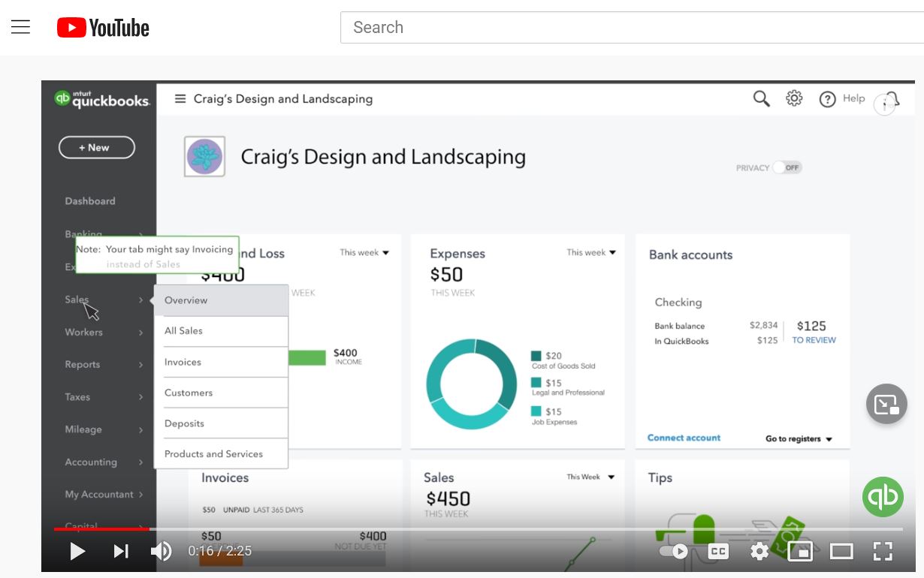Click the QuickBooks logo in sidebar
The width and height of the screenshot is (924, 578).
[101, 99]
